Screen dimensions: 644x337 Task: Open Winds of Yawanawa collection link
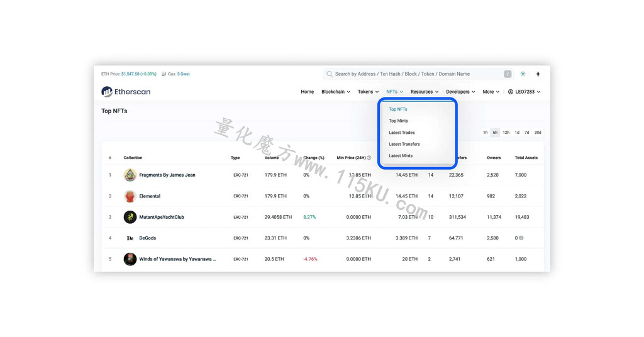(x=177, y=259)
